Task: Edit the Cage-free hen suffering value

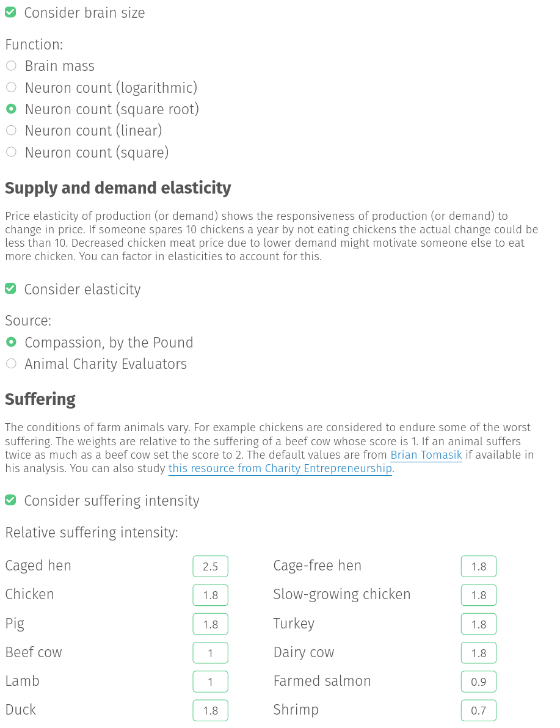Action: tap(479, 566)
